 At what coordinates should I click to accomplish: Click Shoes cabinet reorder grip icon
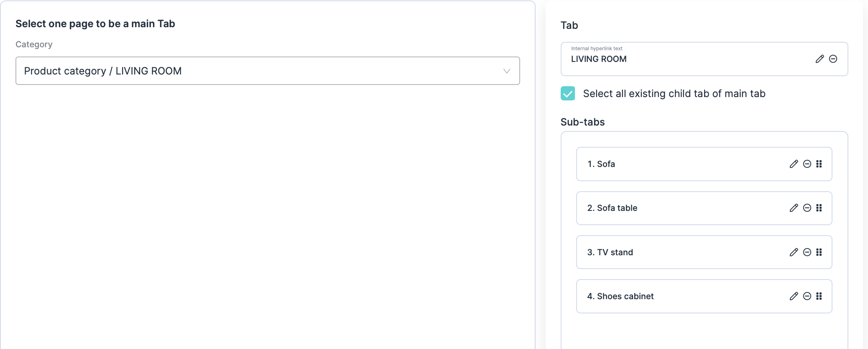pyautogui.click(x=819, y=296)
